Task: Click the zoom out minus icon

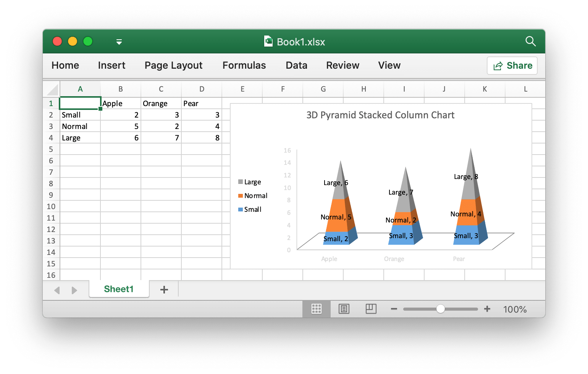Action: point(394,309)
